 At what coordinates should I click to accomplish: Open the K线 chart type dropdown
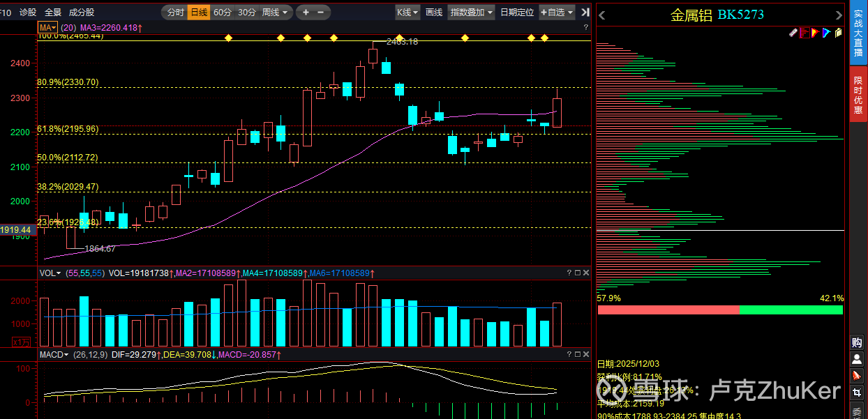[407, 13]
